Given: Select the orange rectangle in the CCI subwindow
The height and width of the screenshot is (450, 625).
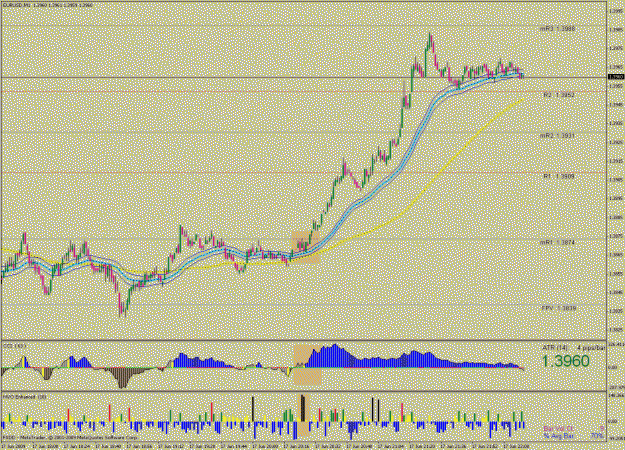Looking at the screenshot, I should coord(307,365).
